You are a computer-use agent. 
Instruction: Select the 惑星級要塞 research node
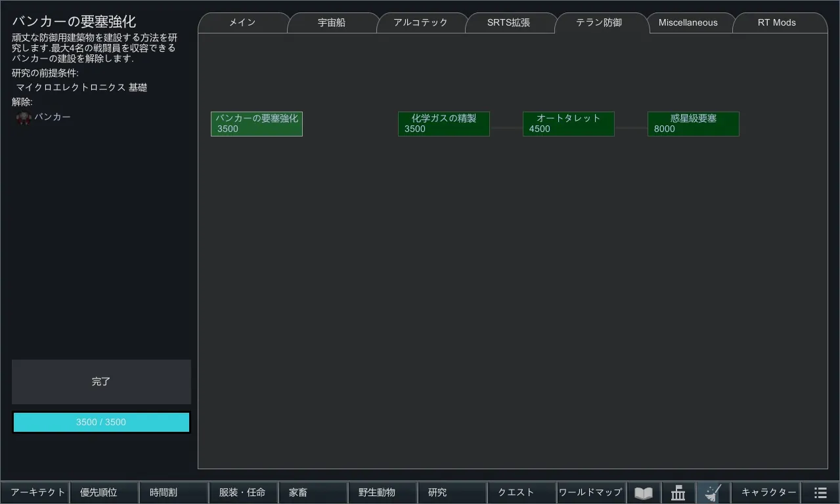tap(693, 124)
